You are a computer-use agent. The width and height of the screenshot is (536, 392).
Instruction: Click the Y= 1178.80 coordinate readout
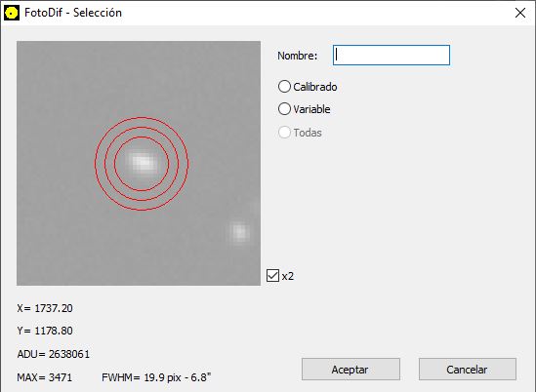45,331
